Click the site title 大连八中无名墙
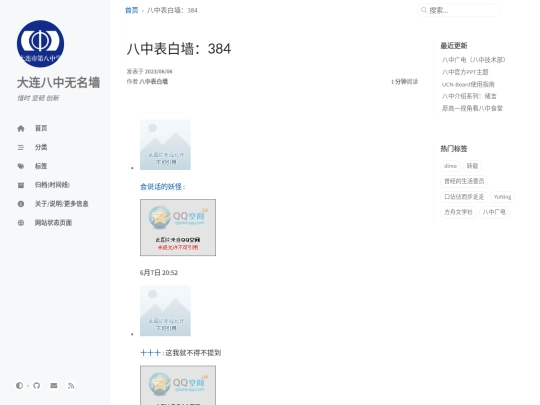 click(59, 83)
